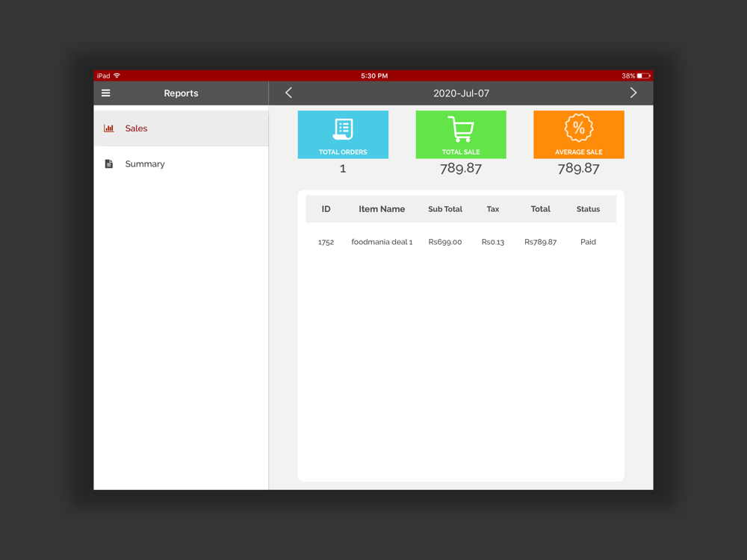Open the Summary report menu item
Image resolution: width=747 pixels, height=560 pixels.
pos(181,164)
